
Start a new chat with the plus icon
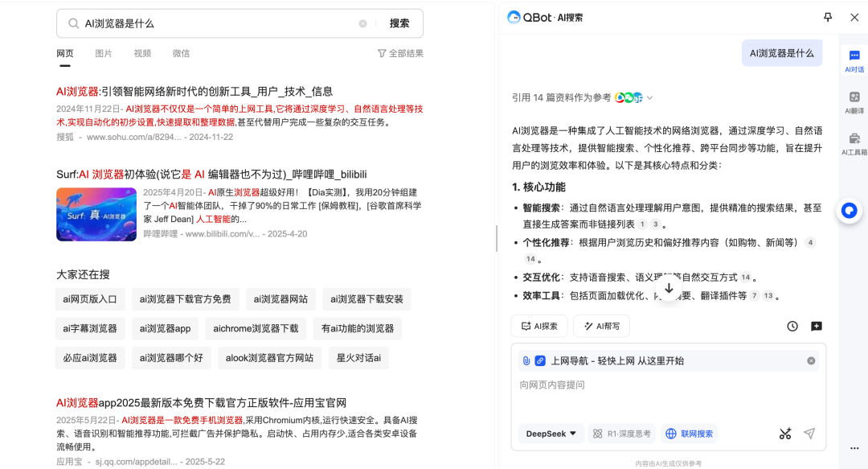tap(815, 326)
